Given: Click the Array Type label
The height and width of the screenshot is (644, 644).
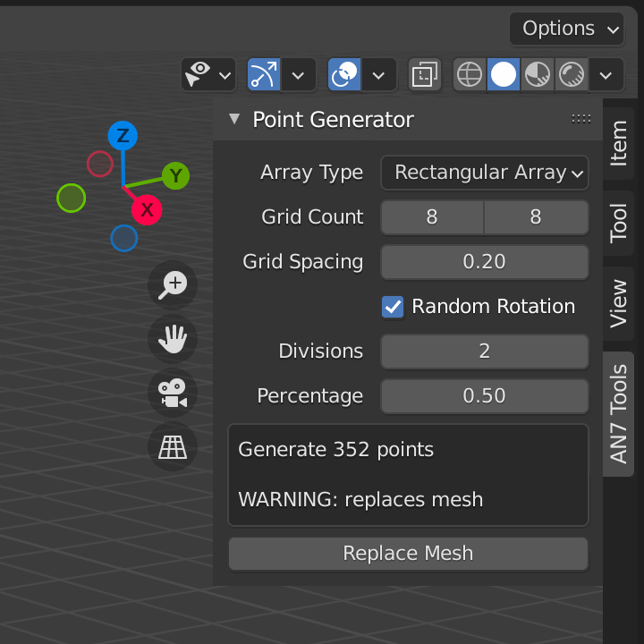Looking at the screenshot, I should coord(312,173).
